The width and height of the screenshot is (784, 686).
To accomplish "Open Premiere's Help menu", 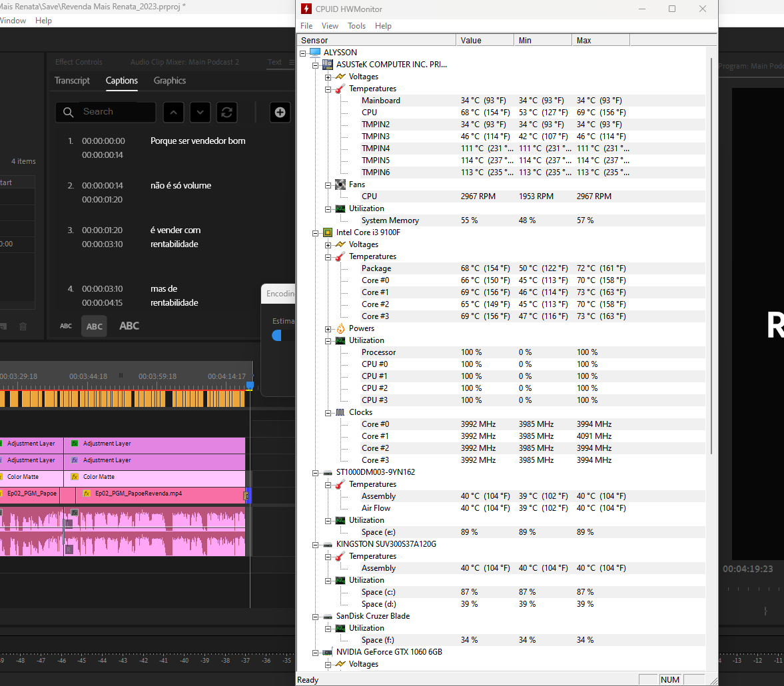I will (43, 21).
